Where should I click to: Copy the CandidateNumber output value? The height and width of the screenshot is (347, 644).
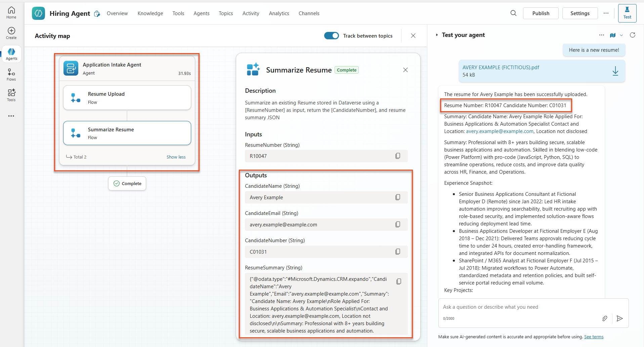(398, 252)
